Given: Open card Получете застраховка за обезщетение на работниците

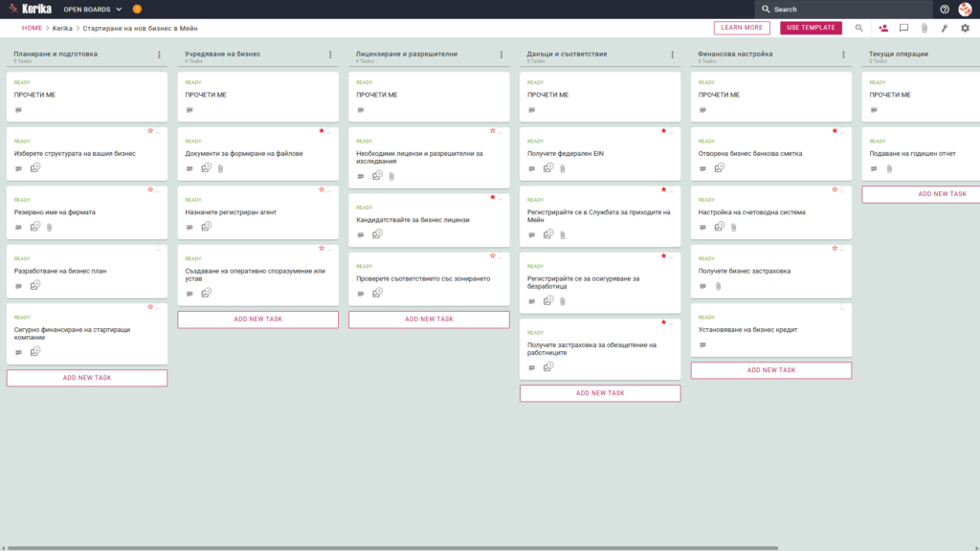Looking at the screenshot, I should [600, 348].
